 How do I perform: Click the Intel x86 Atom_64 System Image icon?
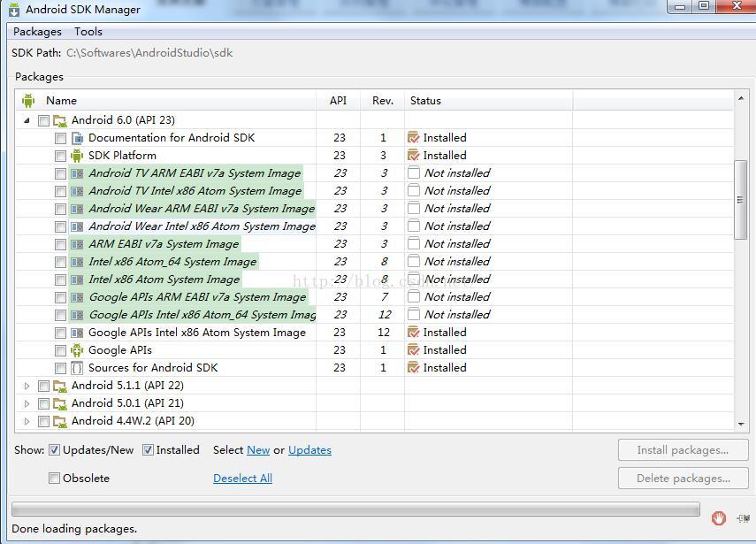pyautogui.click(x=77, y=263)
